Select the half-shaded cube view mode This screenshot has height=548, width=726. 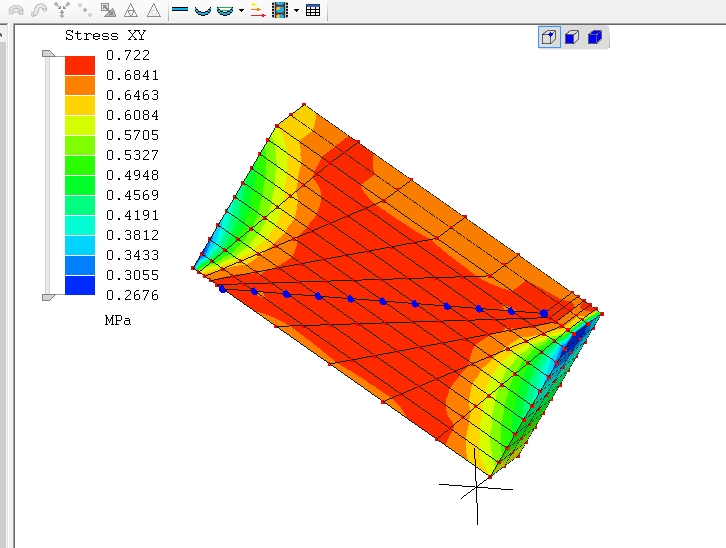572,37
